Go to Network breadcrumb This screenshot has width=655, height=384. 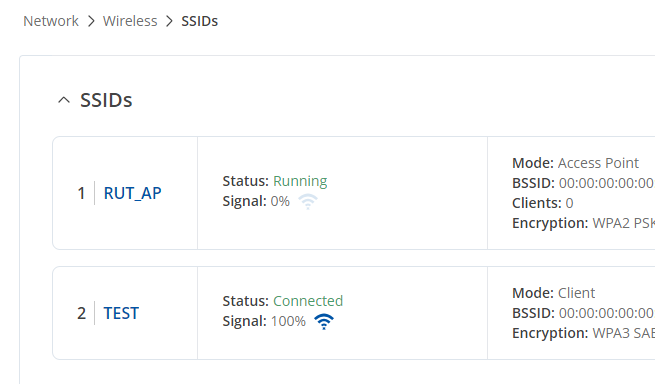click(x=51, y=21)
